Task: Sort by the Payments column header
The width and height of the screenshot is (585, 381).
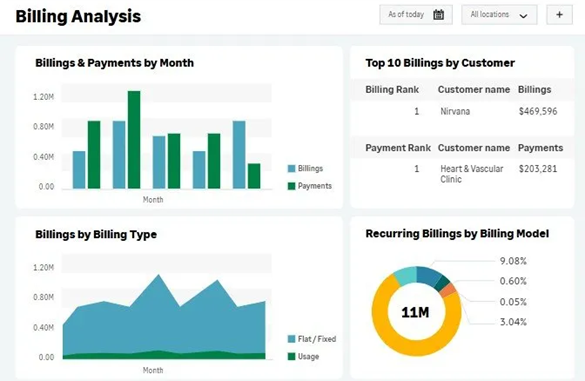Action: coord(540,148)
